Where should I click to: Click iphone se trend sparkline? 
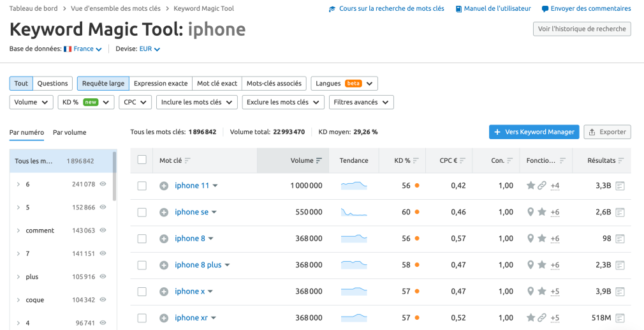tap(353, 212)
